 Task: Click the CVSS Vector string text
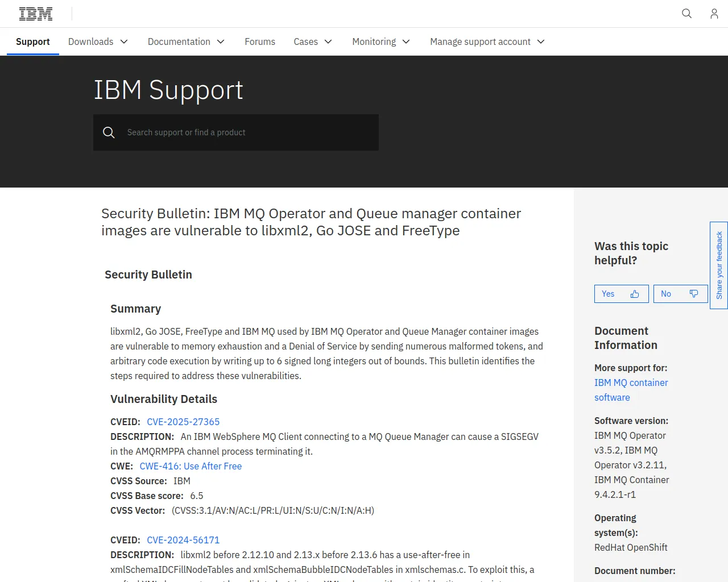point(273,510)
